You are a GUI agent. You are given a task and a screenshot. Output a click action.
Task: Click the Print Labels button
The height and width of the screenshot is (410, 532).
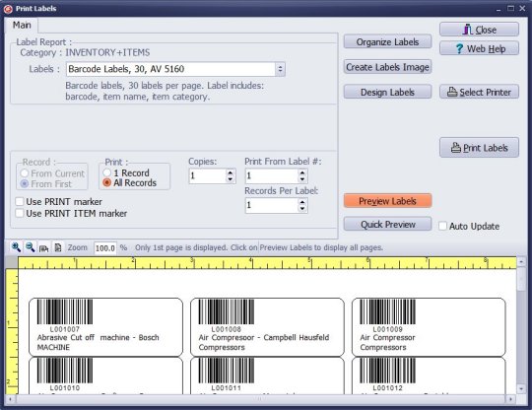[x=479, y=148]
